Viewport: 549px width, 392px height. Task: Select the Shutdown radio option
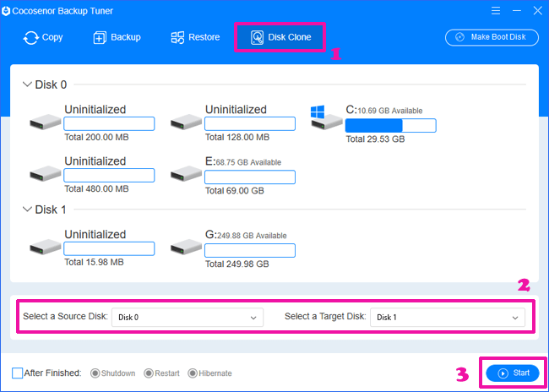[112, 373]
